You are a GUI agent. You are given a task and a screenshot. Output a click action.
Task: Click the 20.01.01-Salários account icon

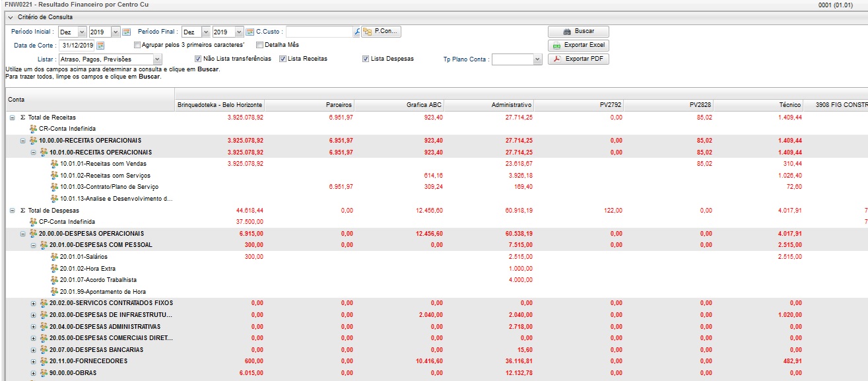coord(54,257)
